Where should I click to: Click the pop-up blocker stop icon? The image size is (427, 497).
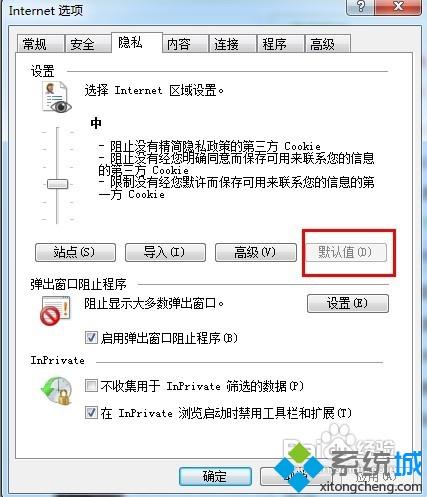click(x=55, y=311)
